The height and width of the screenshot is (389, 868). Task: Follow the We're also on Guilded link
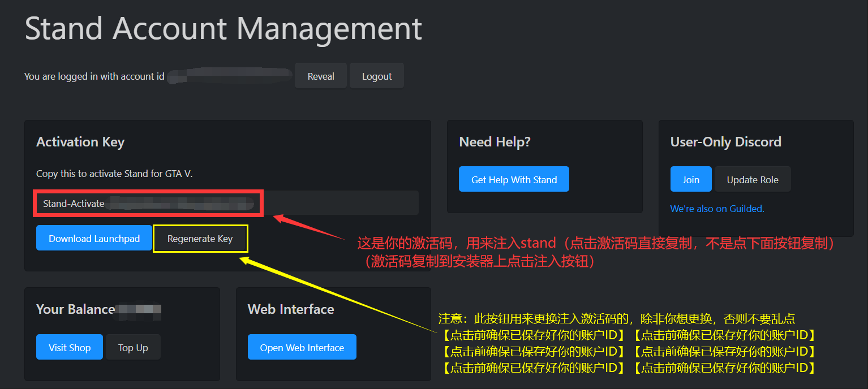point(717,209)
